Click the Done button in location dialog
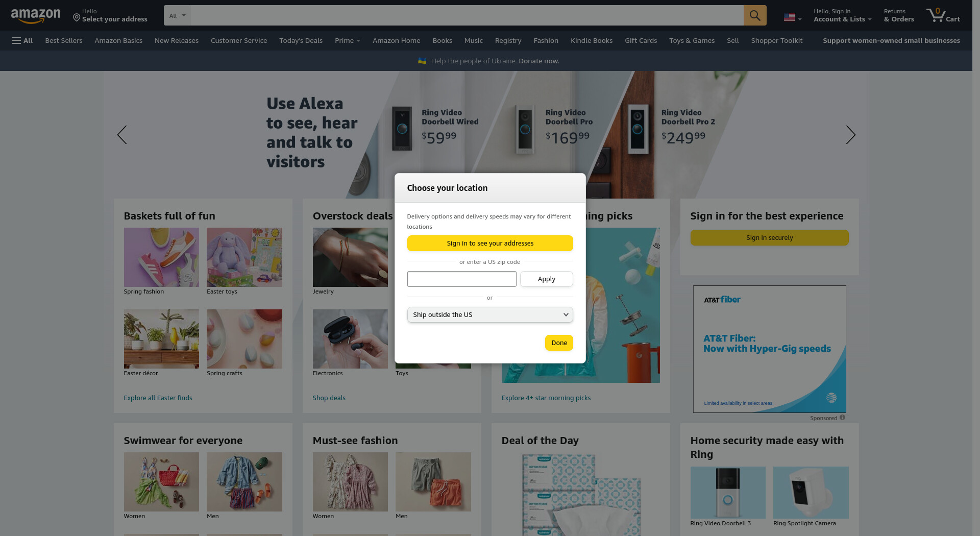The image size is (980, 536). point(559,343)
